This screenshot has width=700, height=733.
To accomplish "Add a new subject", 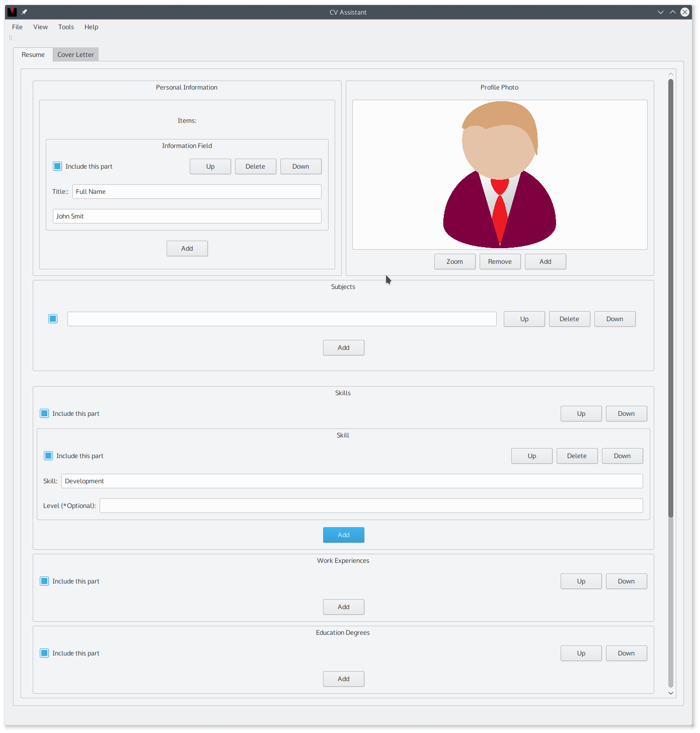I will click(x=344, y=348).
